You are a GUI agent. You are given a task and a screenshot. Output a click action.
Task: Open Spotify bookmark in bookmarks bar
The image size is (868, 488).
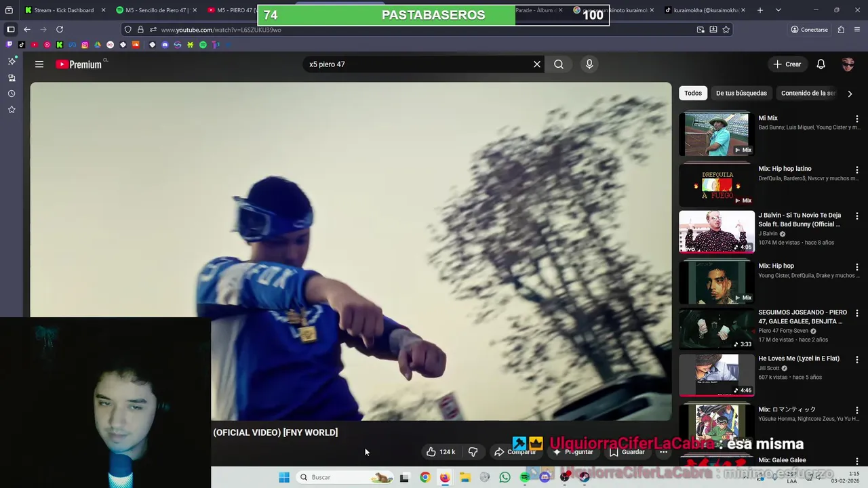tap(203, 45)
